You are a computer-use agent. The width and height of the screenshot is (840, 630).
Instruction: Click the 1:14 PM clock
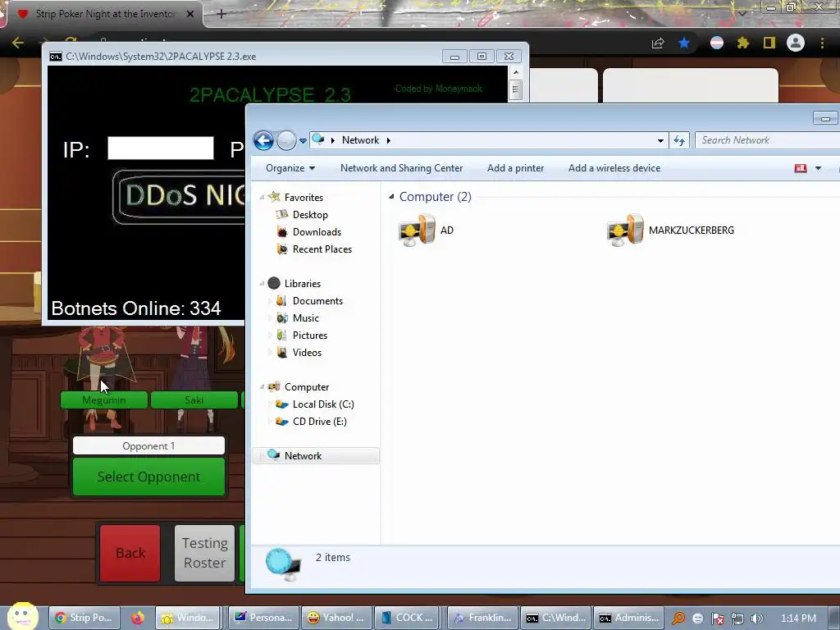tap(798, 619)
